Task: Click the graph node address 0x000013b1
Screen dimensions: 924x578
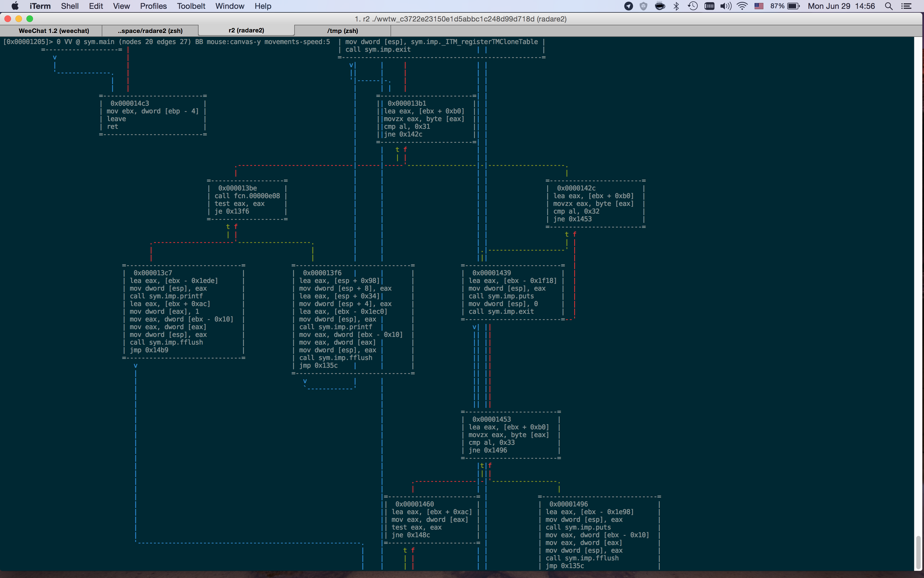Action: pyautogui.click(x=407, y=103)
